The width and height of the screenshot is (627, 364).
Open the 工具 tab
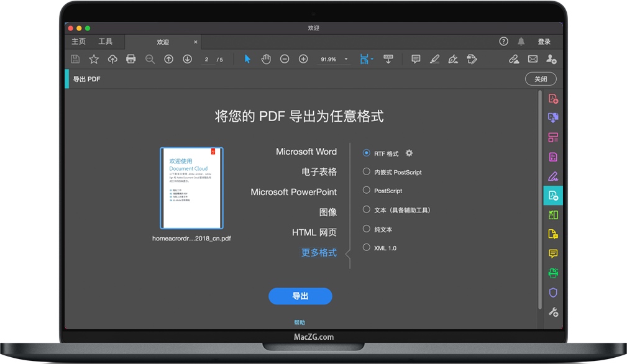[x=106, y=42]
